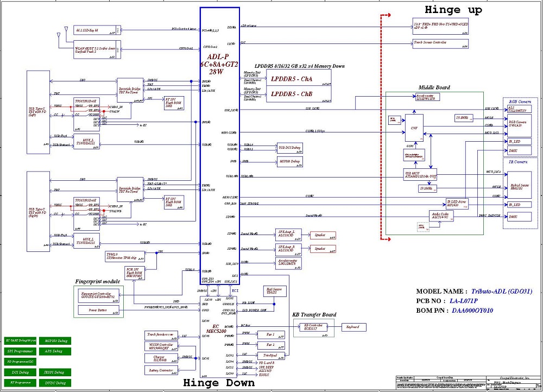
Task: Select the RT Programmer green box
Action: pos(21,383)
